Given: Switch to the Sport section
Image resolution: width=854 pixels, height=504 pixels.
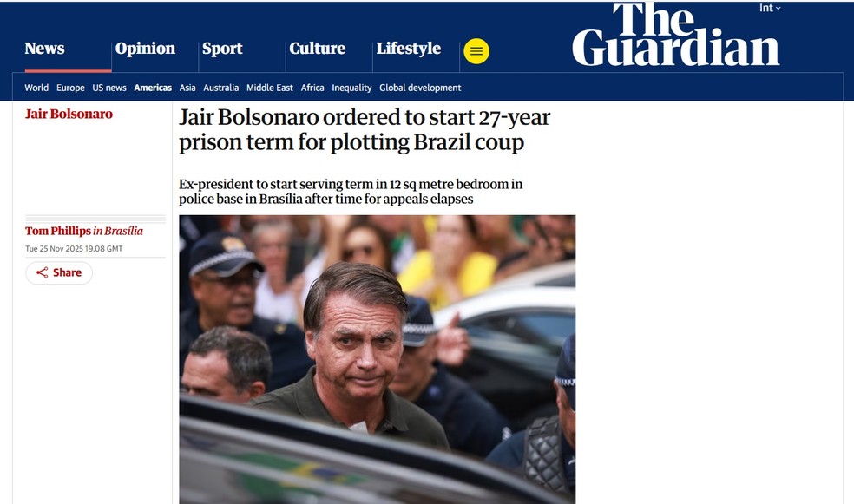Looking at the screenshot, I should click(x=222, y=48).
